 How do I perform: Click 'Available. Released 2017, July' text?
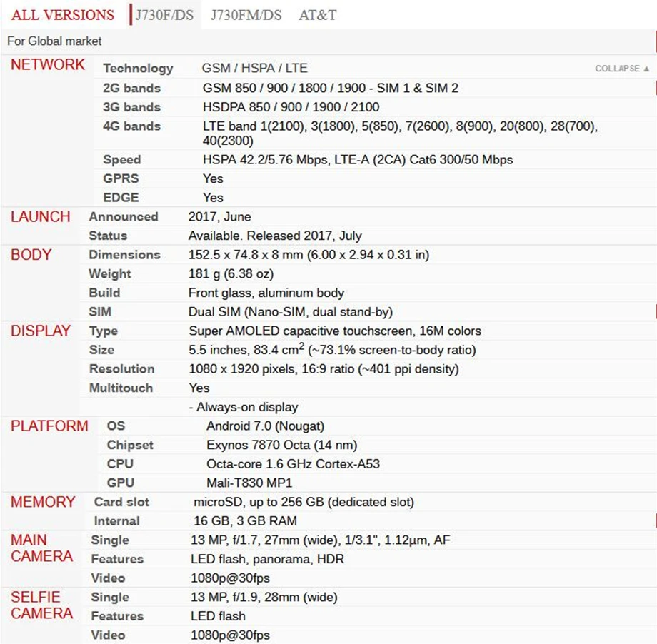pos(275,236)
